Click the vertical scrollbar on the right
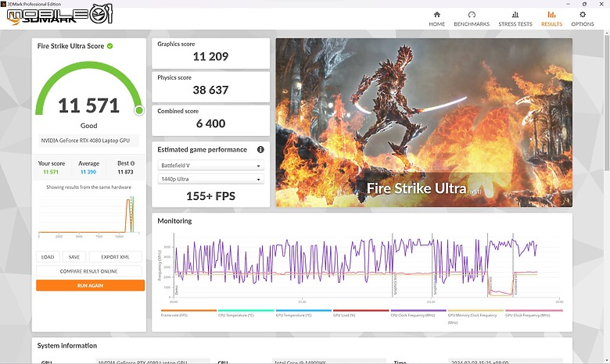This screenshot has height=364, width=610. point(607,103)
